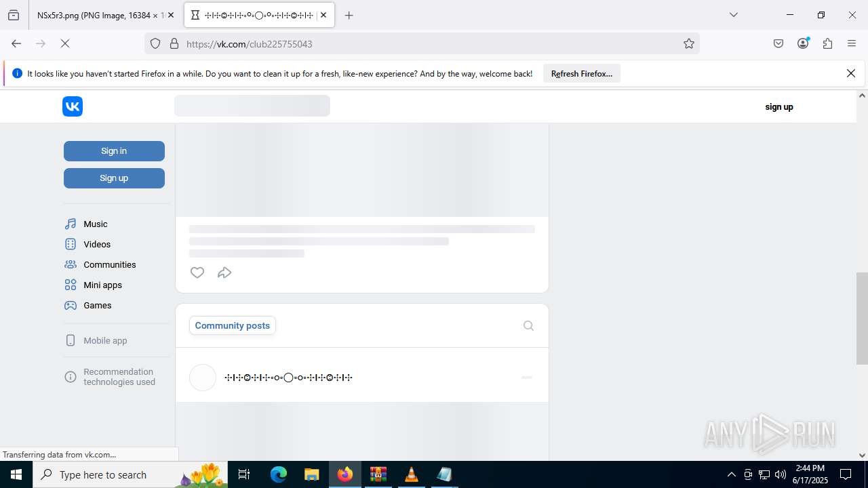Click the Sign in button
This screenshot has height=488, width=868.
[114, 151]
